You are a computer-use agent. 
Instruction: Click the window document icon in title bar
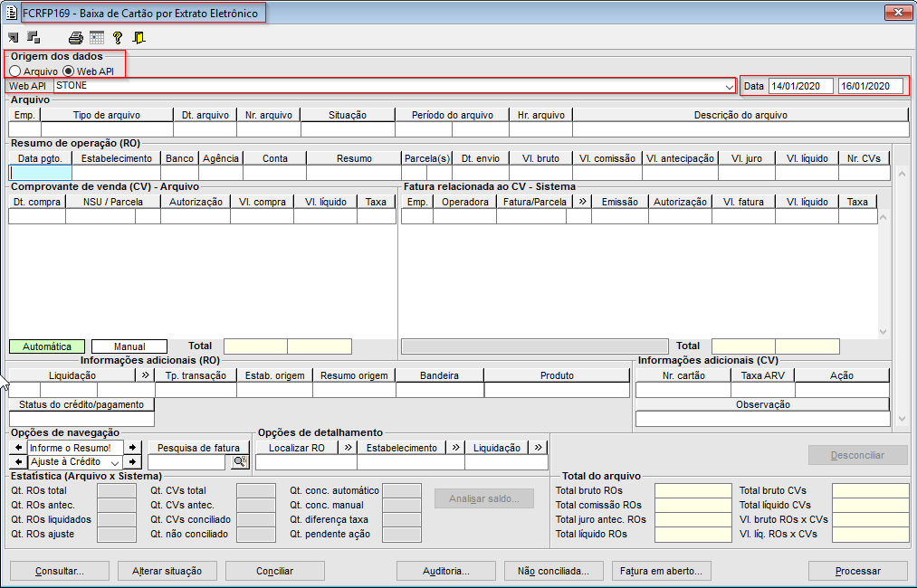click(11, 13)
